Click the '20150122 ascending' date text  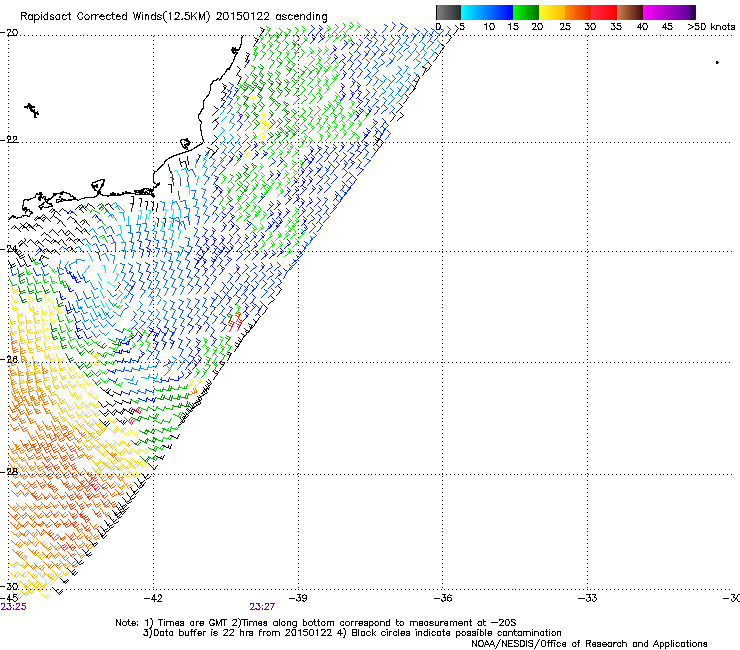click(271, 17)
